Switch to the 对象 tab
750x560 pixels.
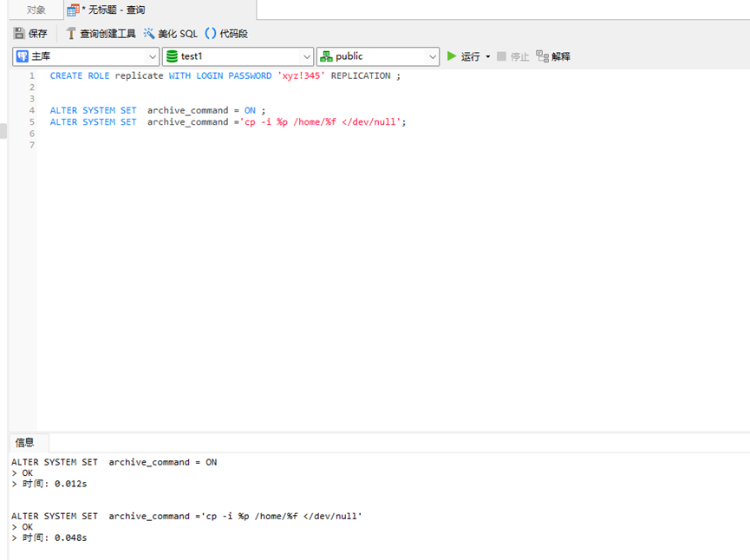[x=36, y=10]
